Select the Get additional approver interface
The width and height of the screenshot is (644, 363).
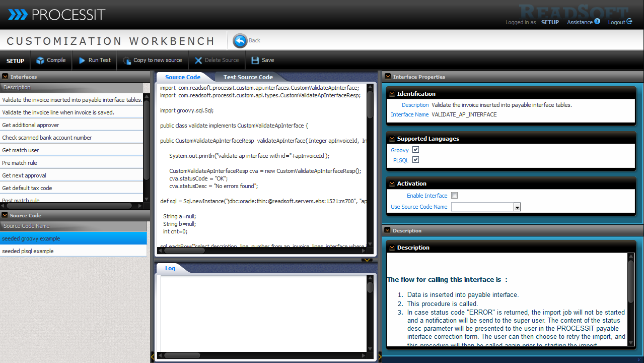pyautogui.click(x=31, y=125)
